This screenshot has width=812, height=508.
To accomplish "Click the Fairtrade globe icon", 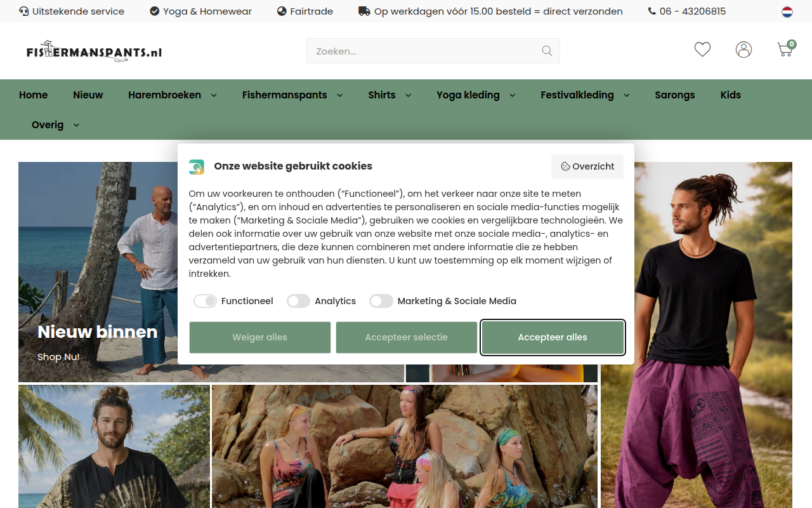I will (x=282, y=11).
